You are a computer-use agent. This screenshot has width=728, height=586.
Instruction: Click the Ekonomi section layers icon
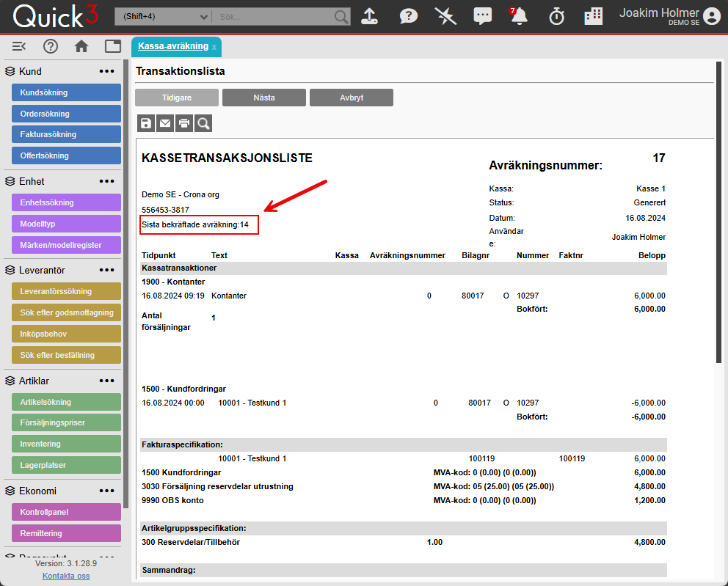click(10, 491)
